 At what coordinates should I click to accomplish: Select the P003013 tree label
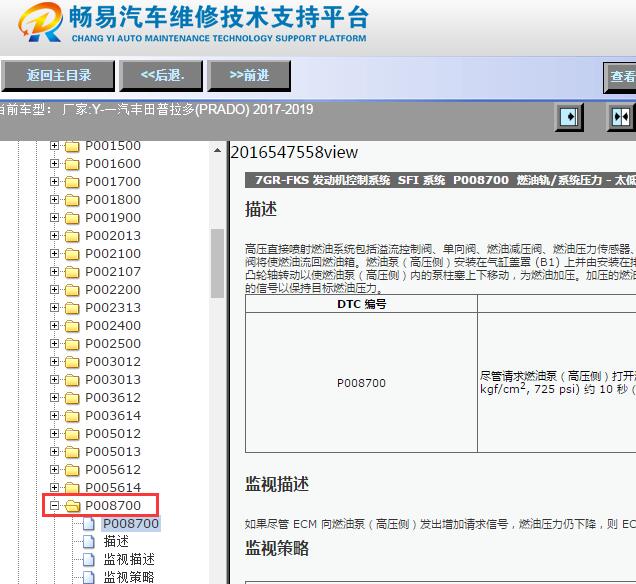point(113,380)
